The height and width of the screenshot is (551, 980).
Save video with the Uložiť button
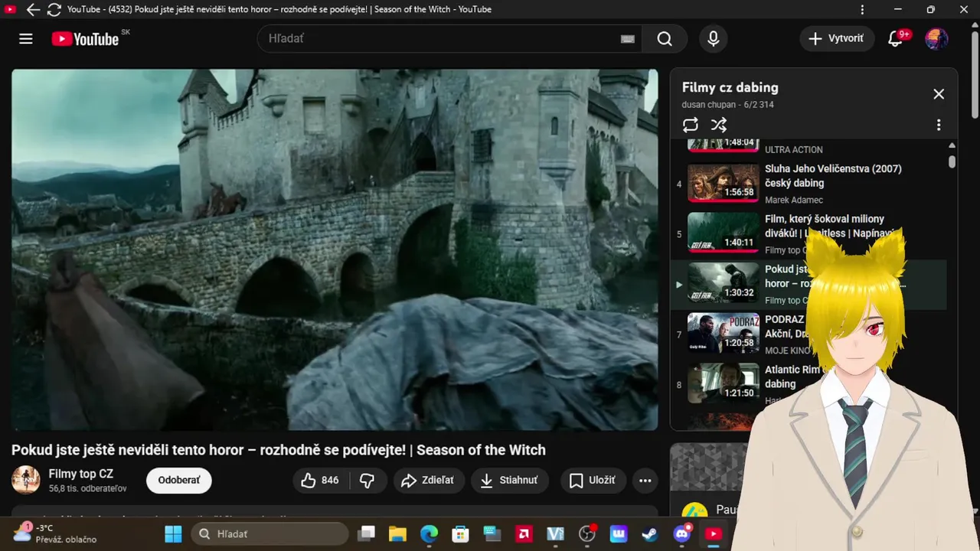coord(593,481)
